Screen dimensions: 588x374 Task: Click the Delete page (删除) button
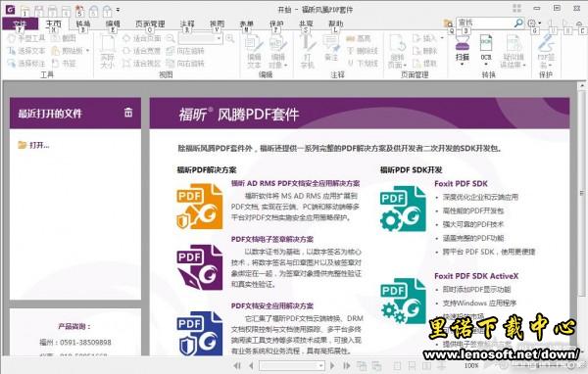point(425,51)
